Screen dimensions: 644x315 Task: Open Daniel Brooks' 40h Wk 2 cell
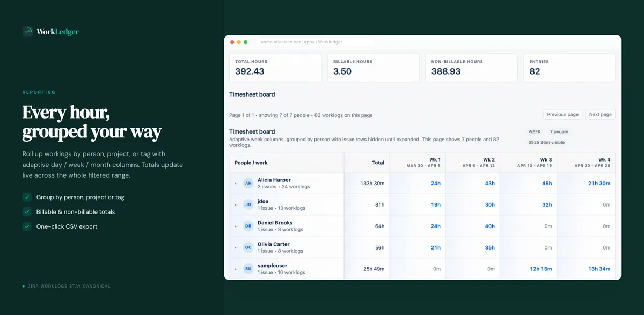pos(473,226)
